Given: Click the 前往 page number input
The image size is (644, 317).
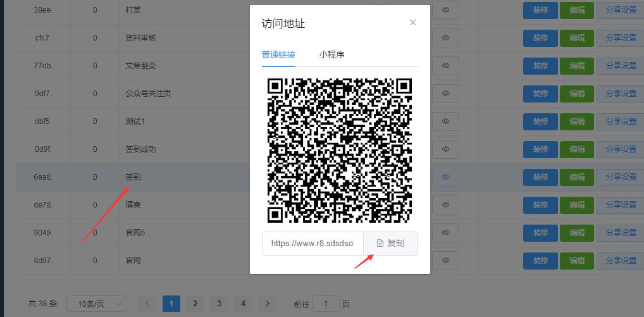Looking at the screenshot, I should (x=326, y=304).
